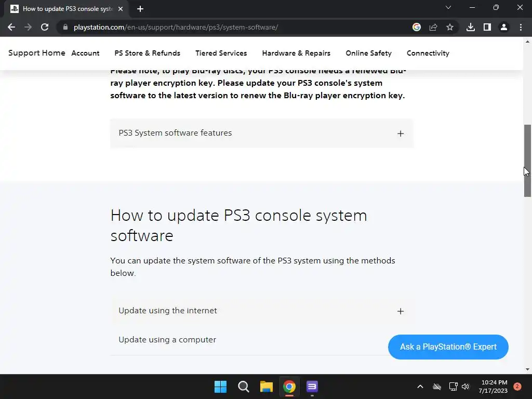Click the address bar URL field
Viewport: 532px width, 399px height.
234,27
